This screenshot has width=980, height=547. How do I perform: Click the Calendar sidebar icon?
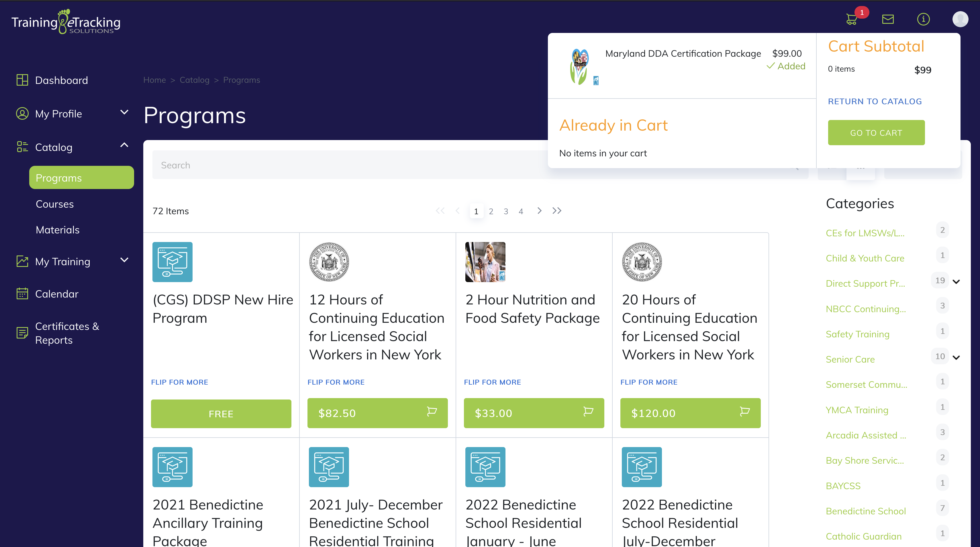[x=22, y=294]
